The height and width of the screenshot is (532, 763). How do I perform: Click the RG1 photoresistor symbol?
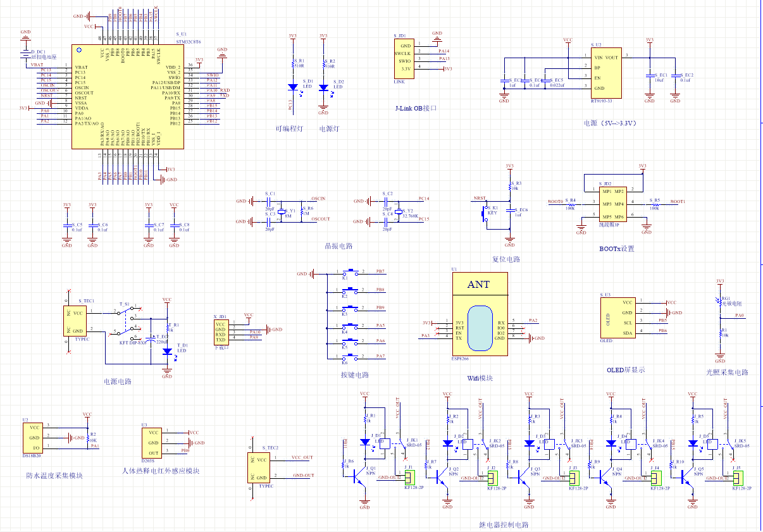click(x=719, y=303)
